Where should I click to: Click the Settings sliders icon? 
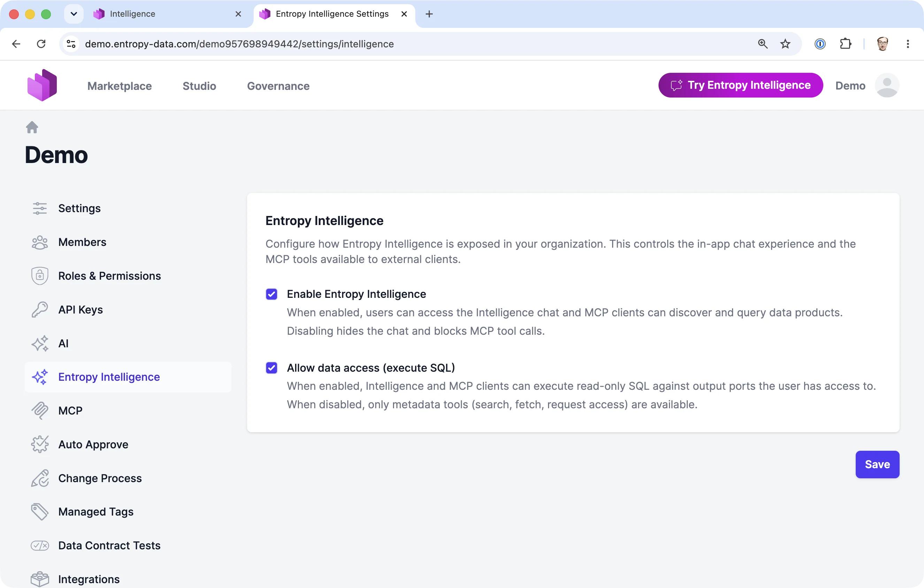pos(39,208)
